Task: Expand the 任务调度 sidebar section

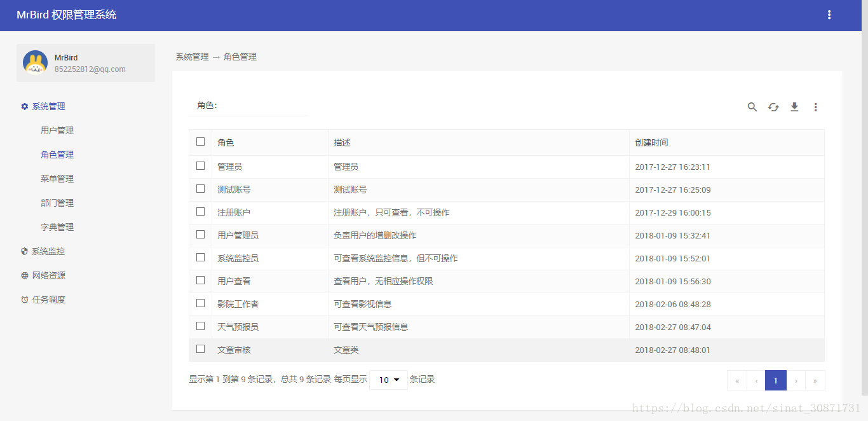Action: tap(49, 300)
